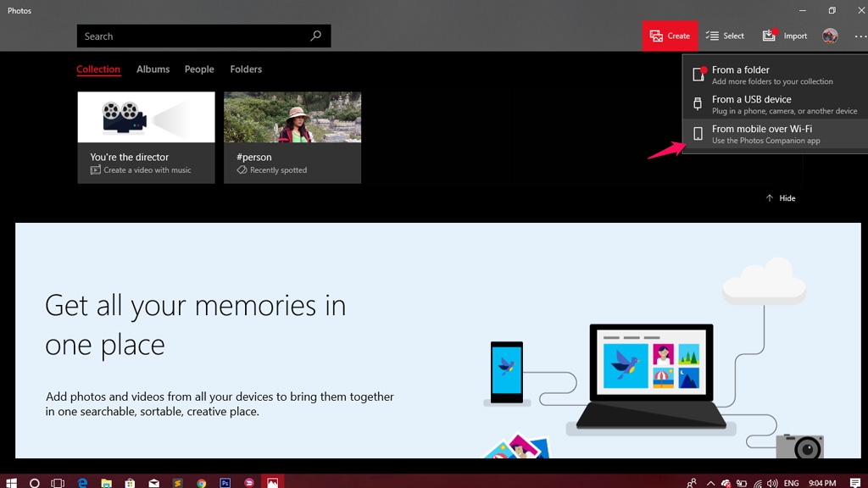Click the search magnifier icon
This screenshot has height=488, width=868.
(315, 36)
